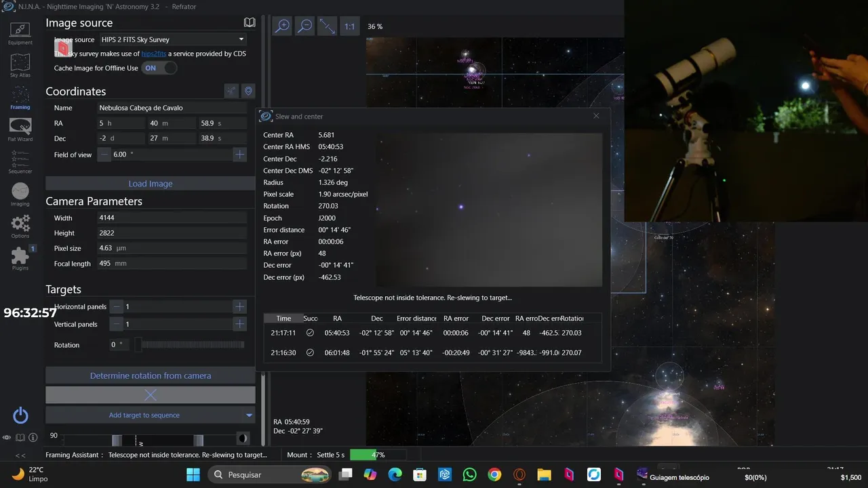This screenshot has width=868, height=488.
Task: Decrease the Vertical panels count
Action: pyautogui.click(x=117, y=324)
